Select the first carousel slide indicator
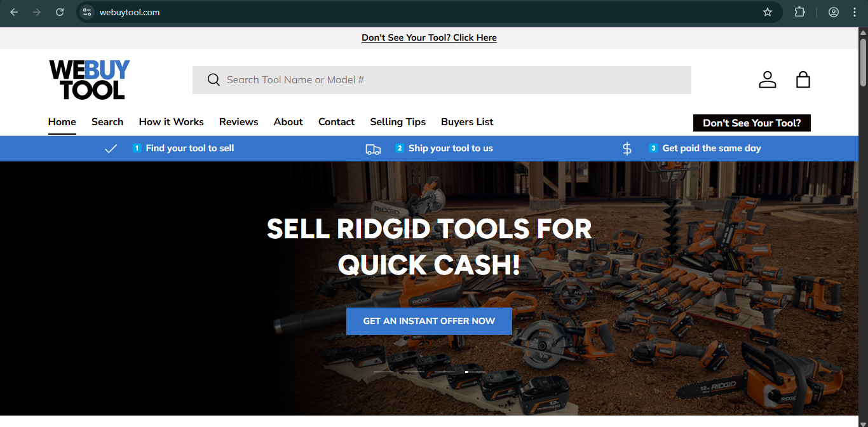The image size is (868, 427). tap(383, 372)
